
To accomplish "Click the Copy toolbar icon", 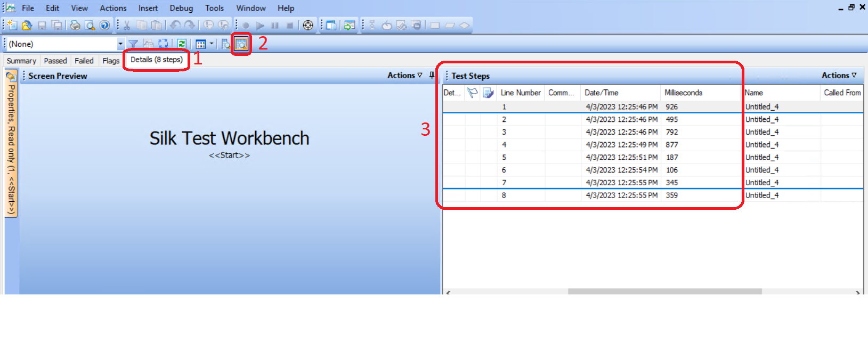I will pyautogui.click(x=142, y=25).
